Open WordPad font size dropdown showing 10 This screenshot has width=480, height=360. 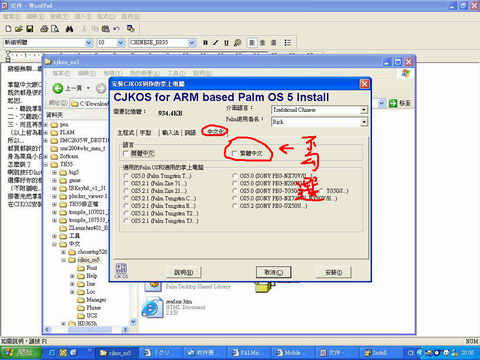point(121,43)
